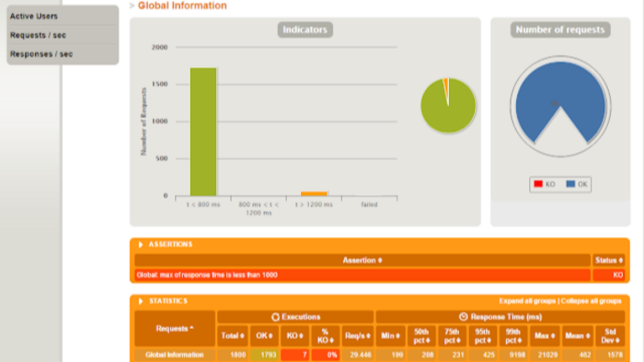Open the Active Users menu item

[x=34, y=17]
